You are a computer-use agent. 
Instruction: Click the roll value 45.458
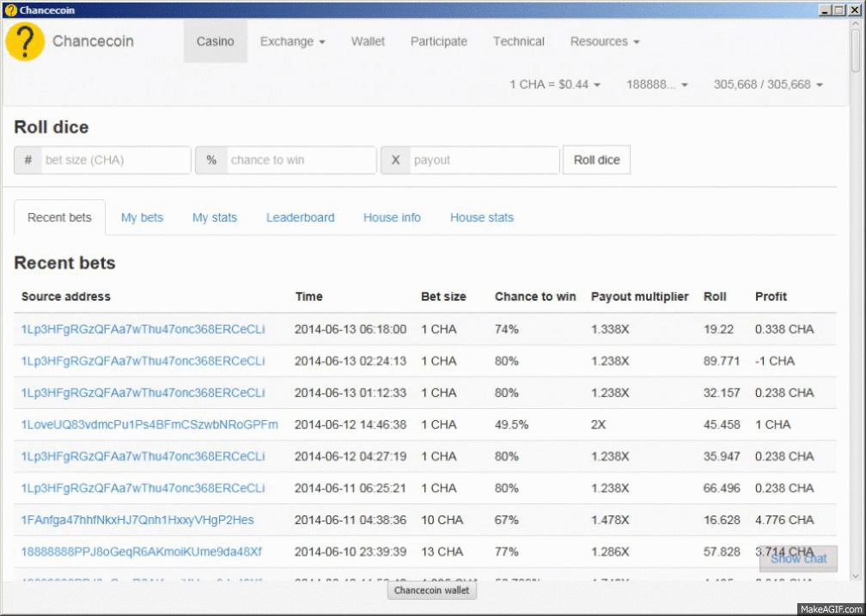click(722, 425)
